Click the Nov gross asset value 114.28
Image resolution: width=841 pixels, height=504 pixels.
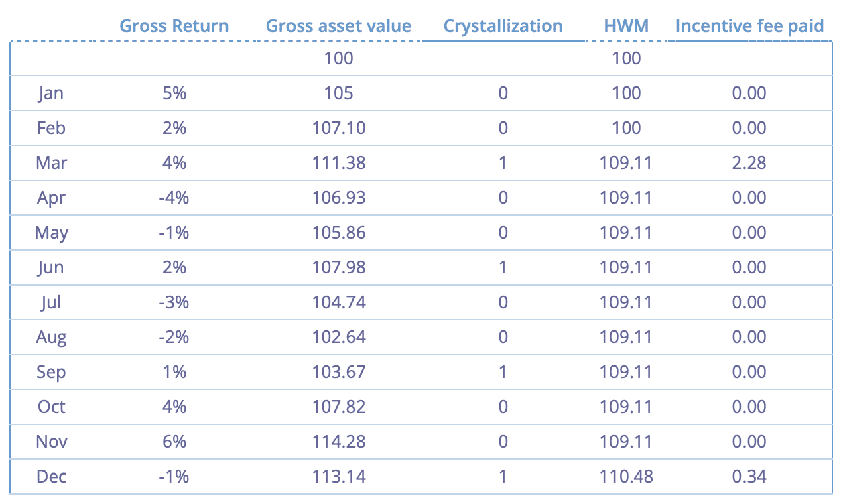(x=338, y=442)
